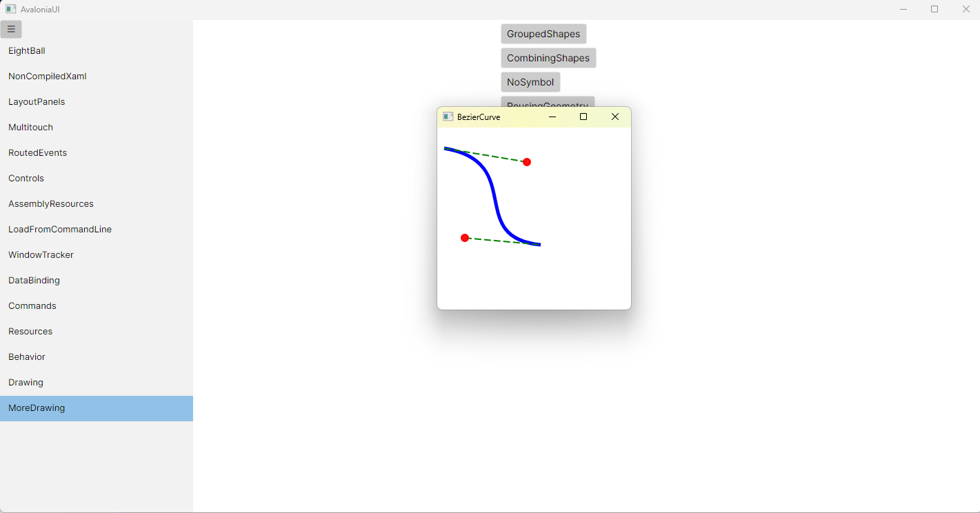
Task: Toggle the hamburger menu pane button
Action: [x=11, y=29]
